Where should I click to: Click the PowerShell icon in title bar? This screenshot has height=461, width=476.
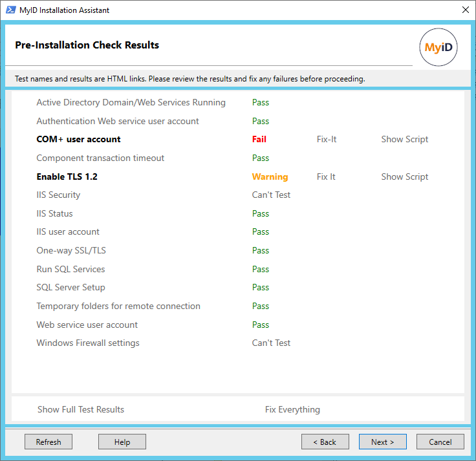click(x=10, y=10)
